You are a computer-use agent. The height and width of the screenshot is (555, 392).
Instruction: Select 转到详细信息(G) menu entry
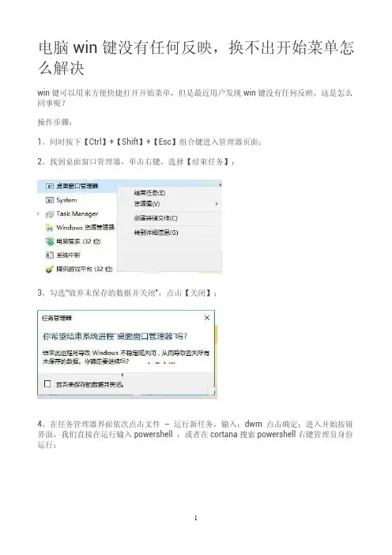coord(156,232)
